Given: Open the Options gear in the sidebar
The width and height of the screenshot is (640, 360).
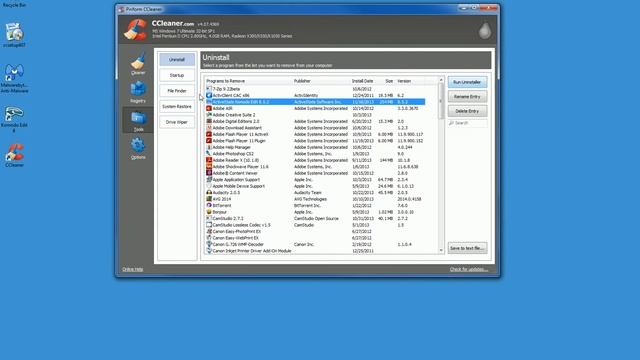Looking at the screenshot, I should [x=138, y=148].
